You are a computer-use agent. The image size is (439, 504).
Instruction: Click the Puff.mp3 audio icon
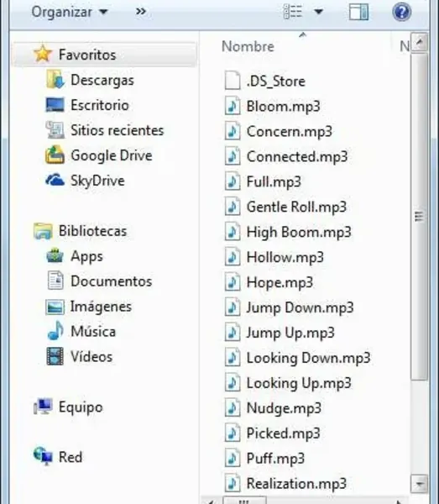point(233,458)
